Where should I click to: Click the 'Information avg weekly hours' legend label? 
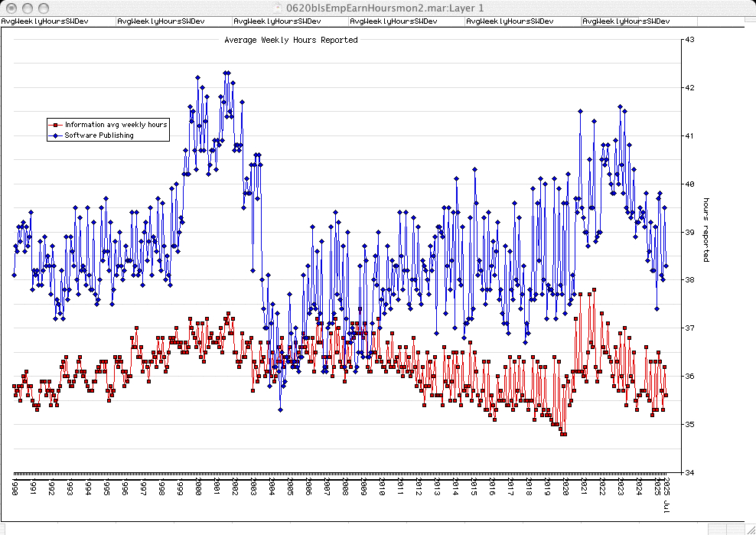pyautogui.click(x=116, y=125)
